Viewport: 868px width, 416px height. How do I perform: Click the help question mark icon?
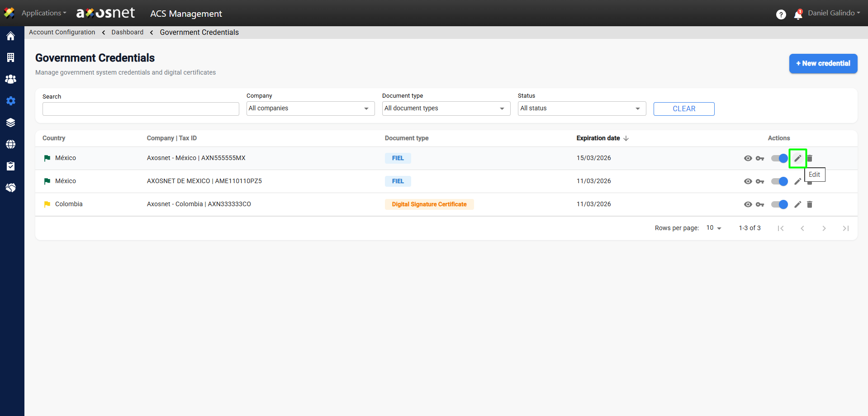pyautogui.click(x=781, y=14)
